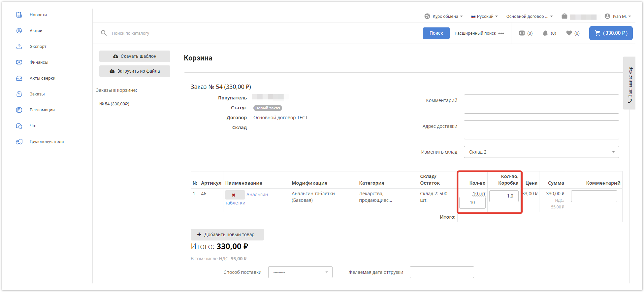Click Скачать шаблон button
644x292 pixels.
[x=135, y=56]
